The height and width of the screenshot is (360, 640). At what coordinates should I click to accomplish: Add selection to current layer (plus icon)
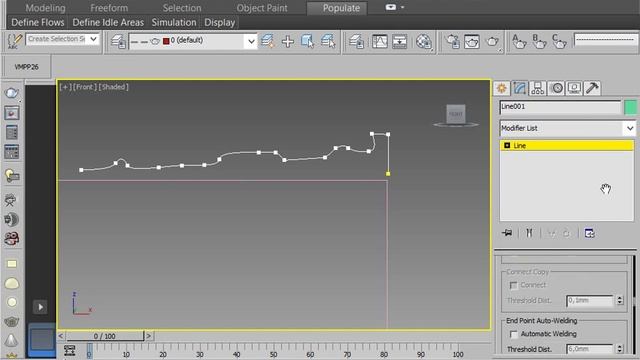[x=288, y=41]
